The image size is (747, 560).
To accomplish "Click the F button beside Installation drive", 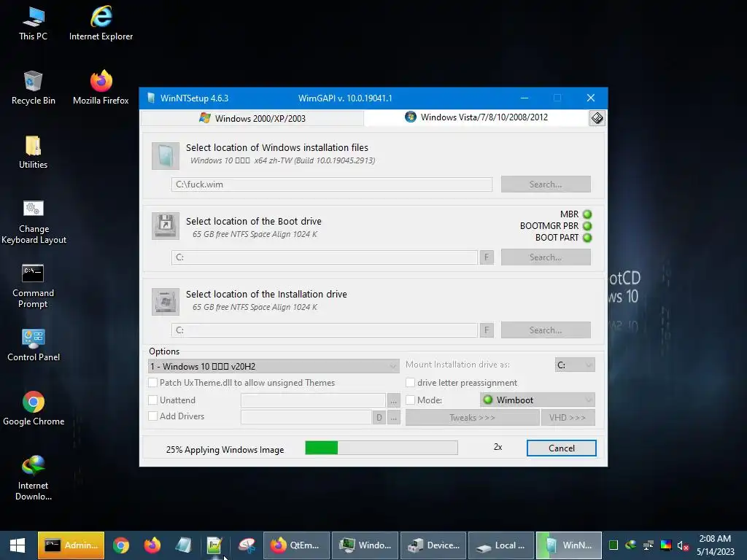I will (x=487, y=330).
